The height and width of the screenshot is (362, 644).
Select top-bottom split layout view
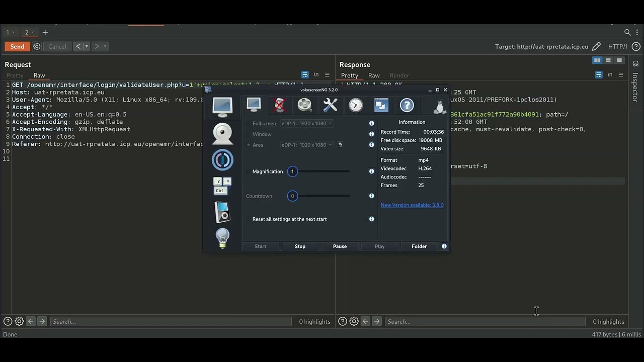point(608,60)
